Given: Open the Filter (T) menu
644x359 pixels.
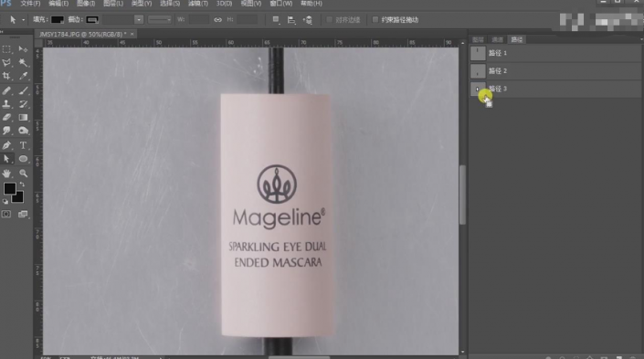Looking at the screenshot, I should pos(198,4).
